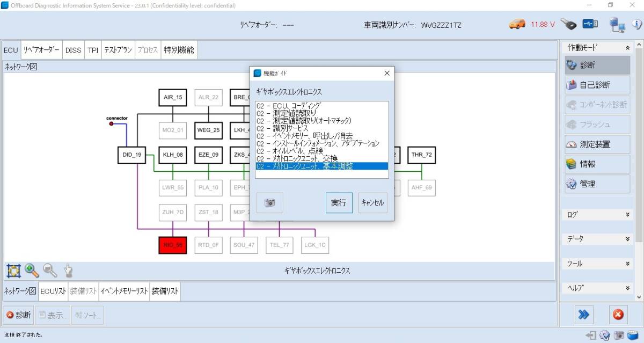
Task: Click the red RIO_56 node
Action: [x=173, y=245]
